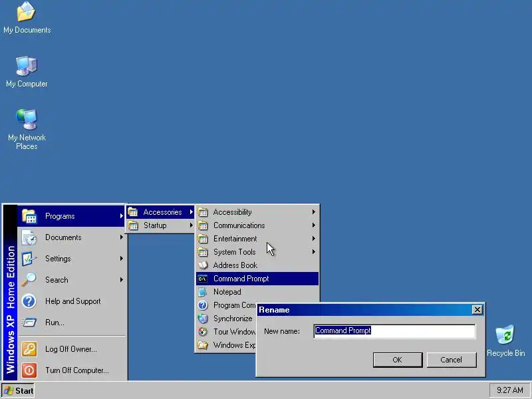The height and width of the screenshot is (399, 532).
Task: Click the System Tools menu label
Action: tap(234, 252)
